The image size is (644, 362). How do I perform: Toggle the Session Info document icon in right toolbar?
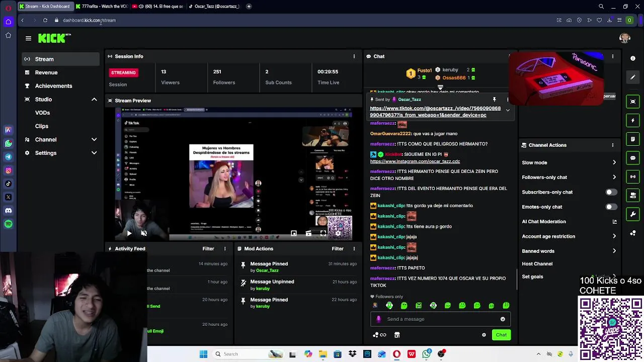633,139
